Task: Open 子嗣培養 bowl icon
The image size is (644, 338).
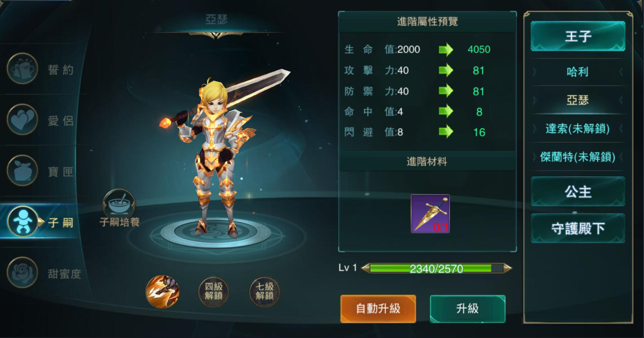Action: [x=119, y=204]
